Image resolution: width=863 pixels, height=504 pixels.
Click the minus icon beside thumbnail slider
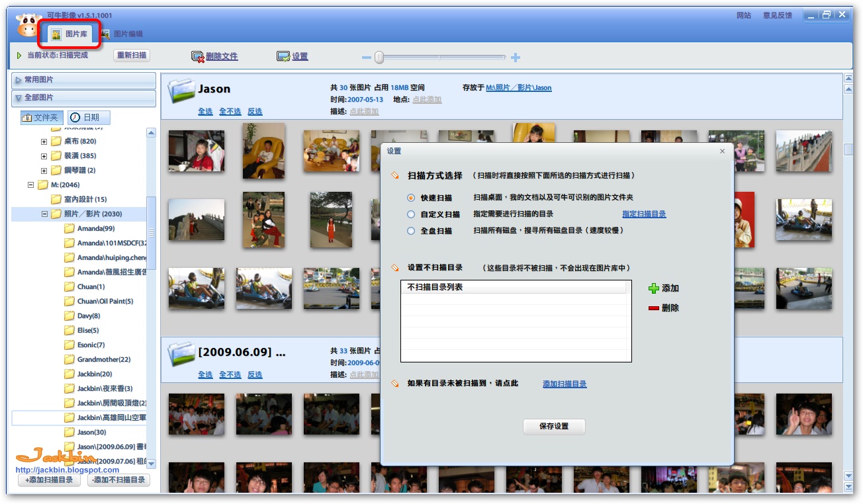click(366, 58)
